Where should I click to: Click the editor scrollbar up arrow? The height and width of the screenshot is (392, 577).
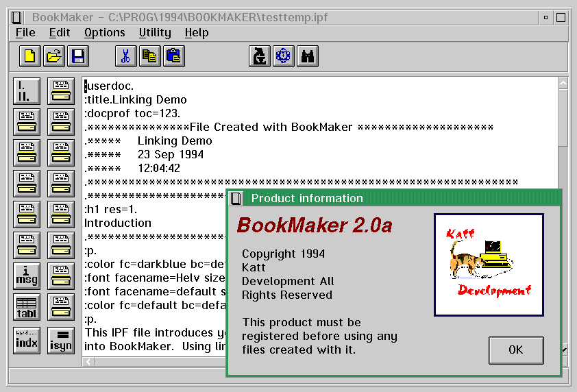pyautogui.click(x=563, y=83)
